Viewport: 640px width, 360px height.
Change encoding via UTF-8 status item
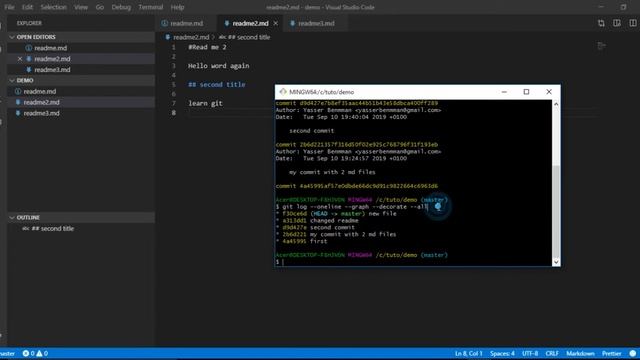530,353
